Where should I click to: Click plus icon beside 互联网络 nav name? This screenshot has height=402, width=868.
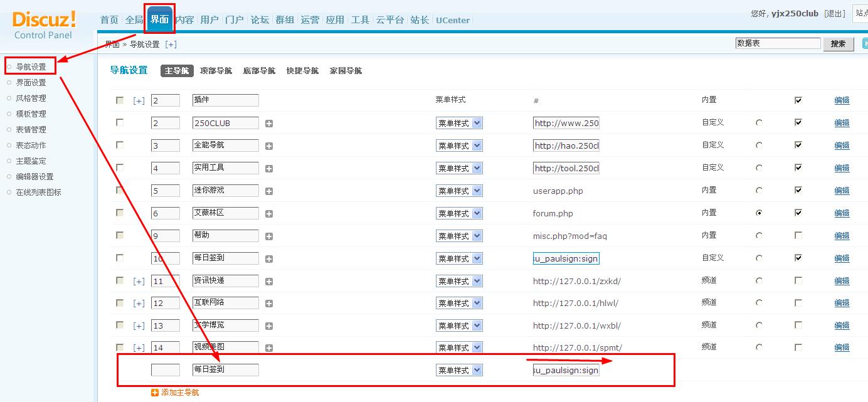(x=269, y=304)
